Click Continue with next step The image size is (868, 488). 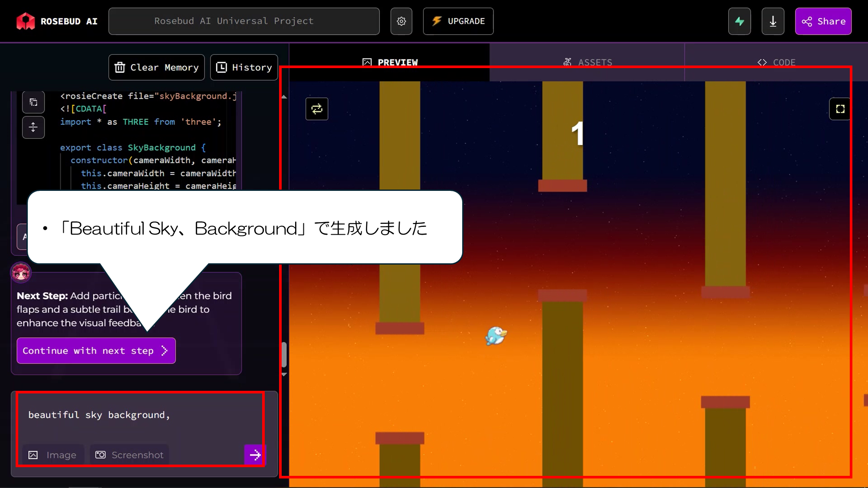[96, 350]
